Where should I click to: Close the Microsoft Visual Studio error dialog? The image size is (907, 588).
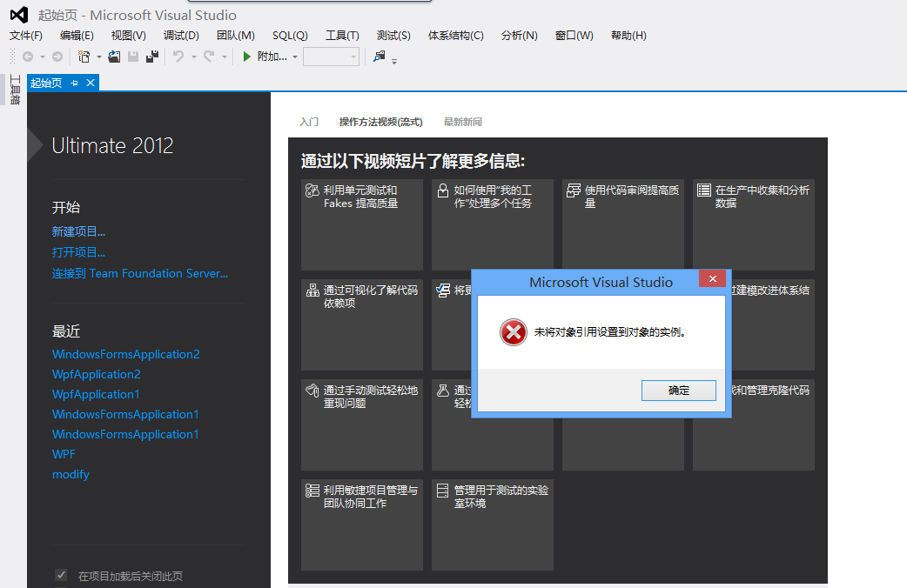(x=712, y=278)
